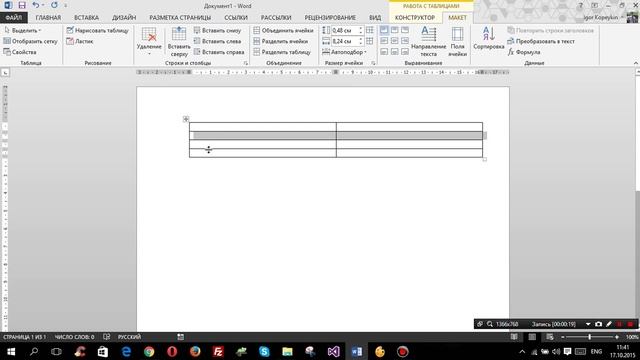The height and width of the screenshot is (360, 640).
Task: Open the Выделить dropdown in the Таблица group
Action: (x=23, y=31)
